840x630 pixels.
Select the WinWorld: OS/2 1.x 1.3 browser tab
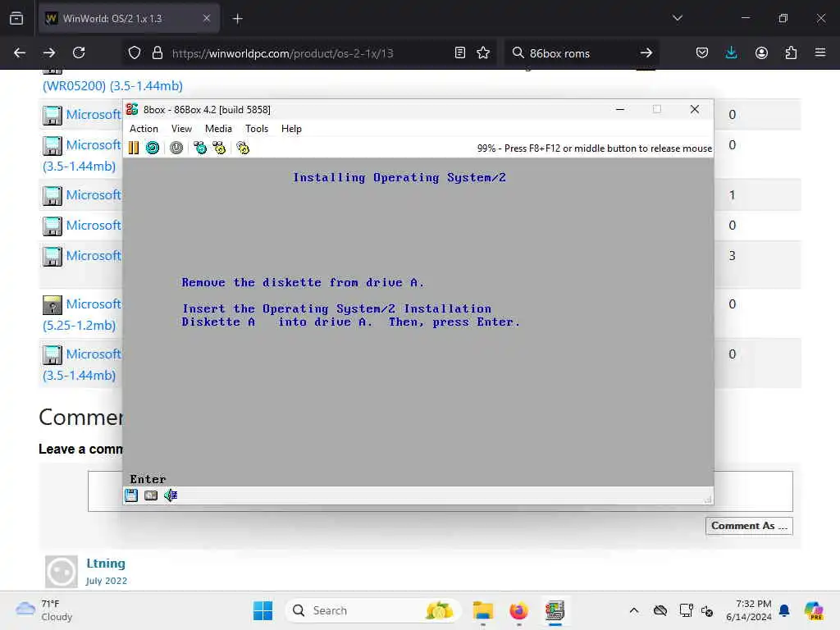129,19
